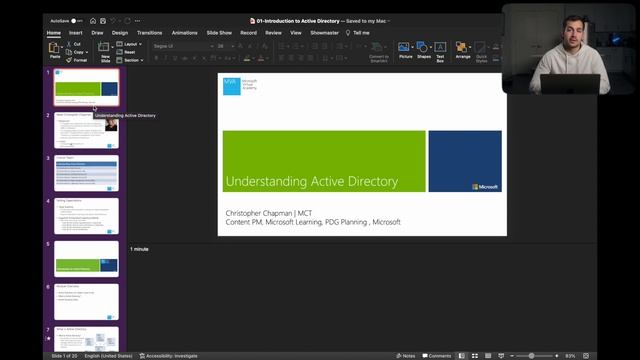
Task: Click the Redo icon in title bar
Action: click(128, 21)
